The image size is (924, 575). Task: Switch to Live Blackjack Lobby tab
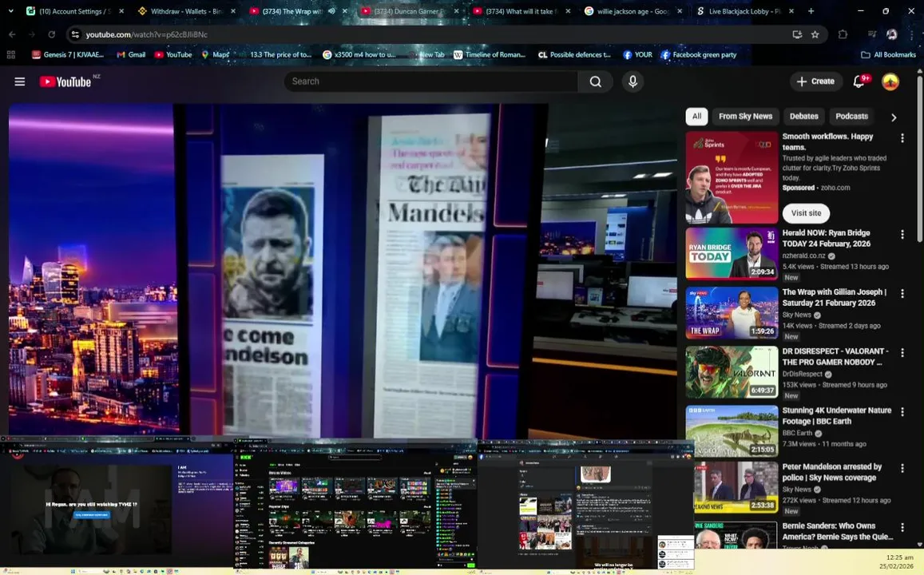(743, 11)
